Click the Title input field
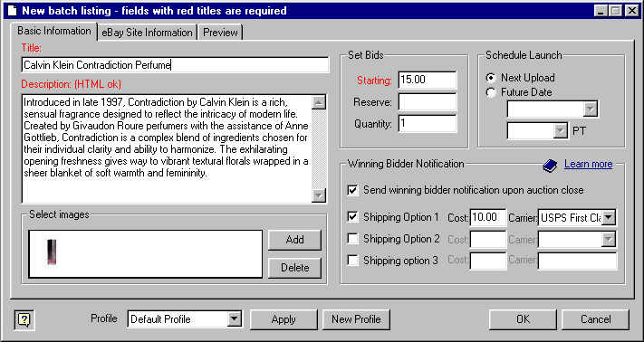The height and width of the screenshot is (342, 644). 176,65
